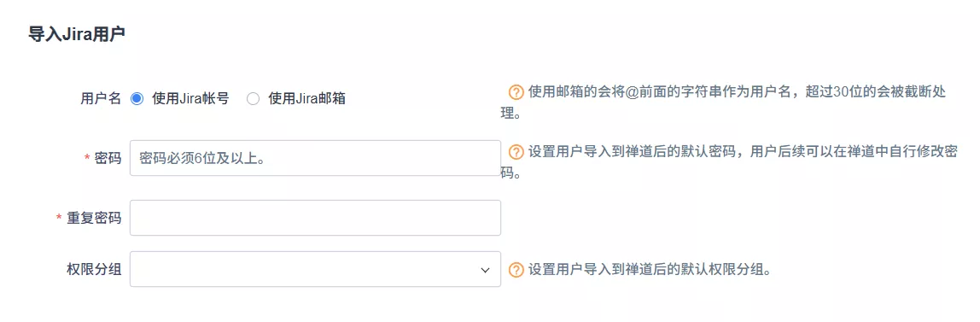
Task: Click the 导入Jira用户 page heading
Action: point(77,34)
